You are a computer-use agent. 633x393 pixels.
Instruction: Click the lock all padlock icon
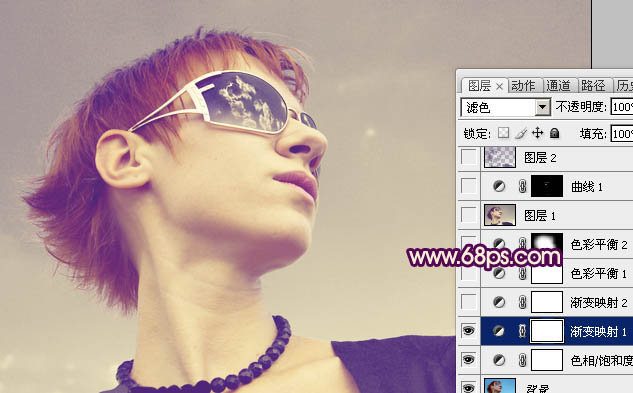555,133
